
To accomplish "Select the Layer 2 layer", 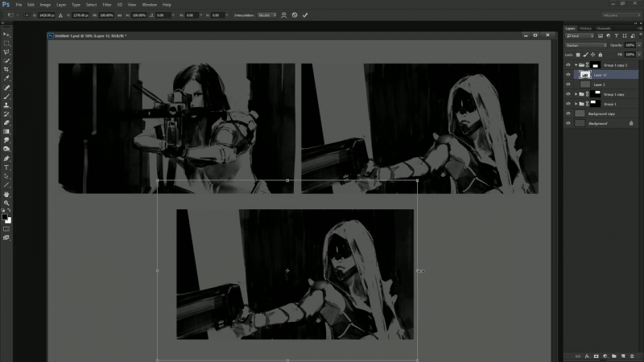I will coord(600,84).
